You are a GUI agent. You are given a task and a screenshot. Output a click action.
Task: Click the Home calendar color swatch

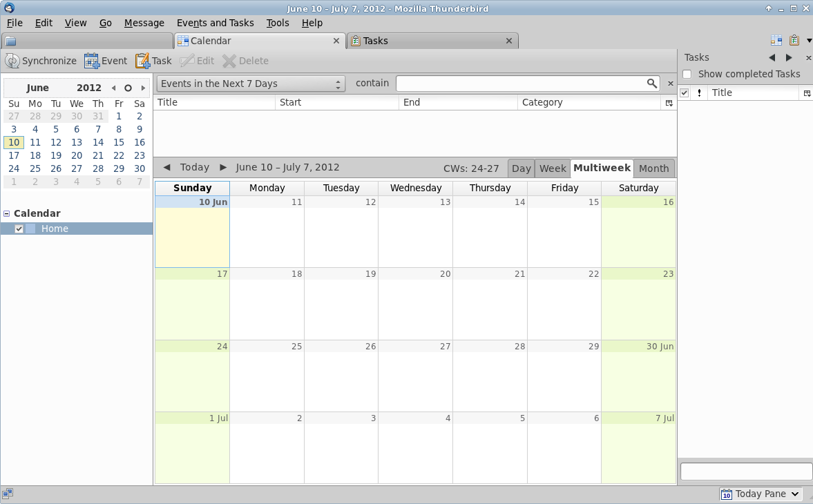pos(30,229)
